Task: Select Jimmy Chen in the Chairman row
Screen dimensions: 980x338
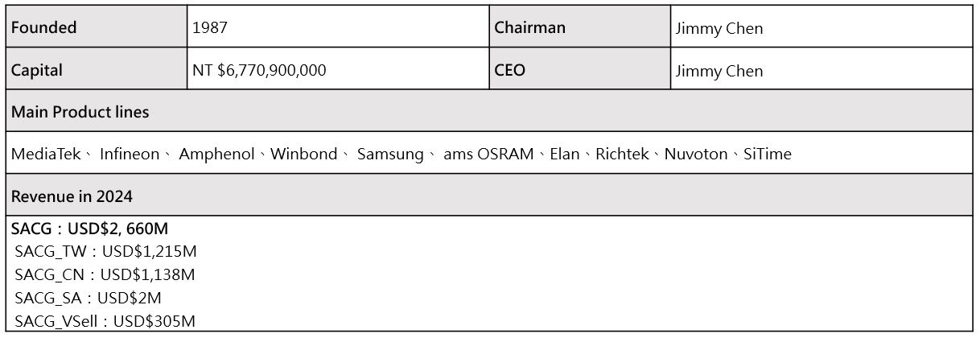Action: click(719, 28)
